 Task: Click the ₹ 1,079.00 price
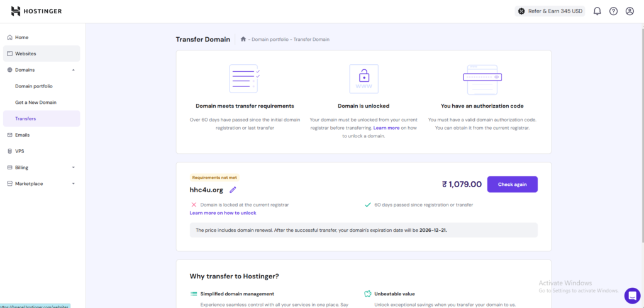tap(462, 184)
